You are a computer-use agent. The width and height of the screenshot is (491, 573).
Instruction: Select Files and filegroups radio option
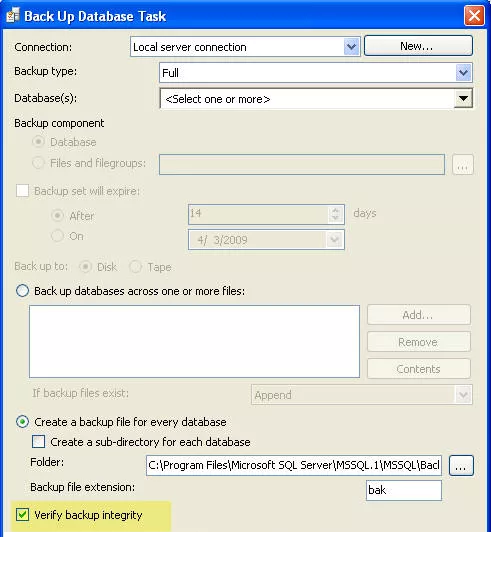[x=38, y=163]
